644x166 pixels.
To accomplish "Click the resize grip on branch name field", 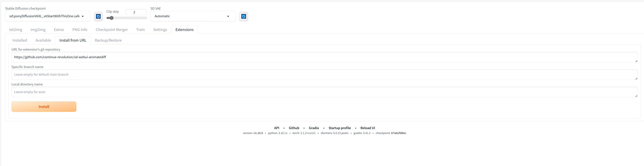I will [x=636, y=79].
